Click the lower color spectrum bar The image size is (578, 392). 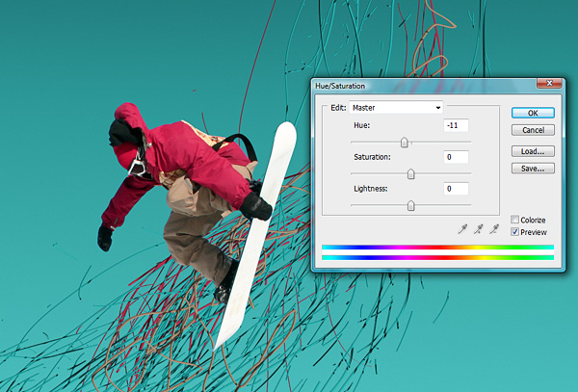(x=437, y=257)
